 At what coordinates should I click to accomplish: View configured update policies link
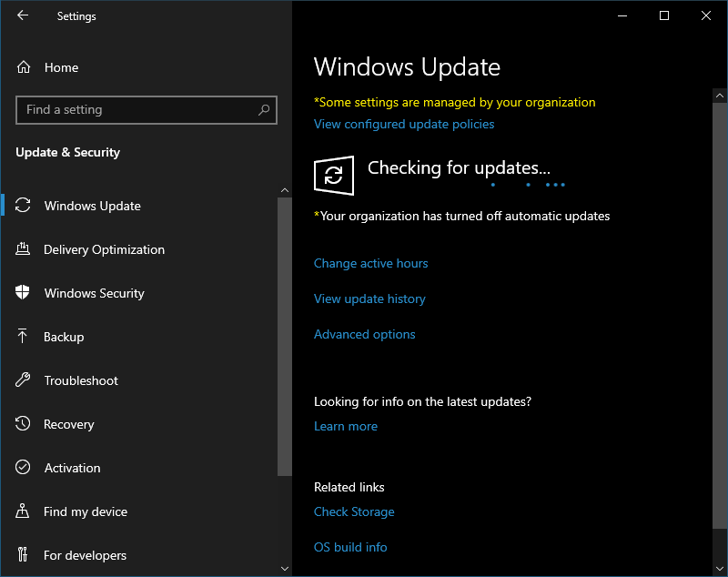pos(404,124)
